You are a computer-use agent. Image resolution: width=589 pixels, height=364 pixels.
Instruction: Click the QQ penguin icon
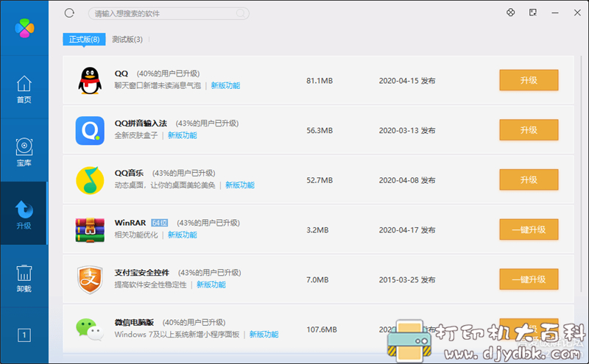(x=90, y=80)
